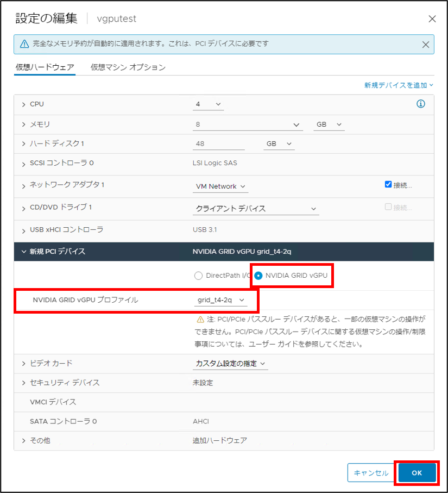
Task: Select the NVIDIA GRID vGPU radio button
Action: [x=258, y=276]
